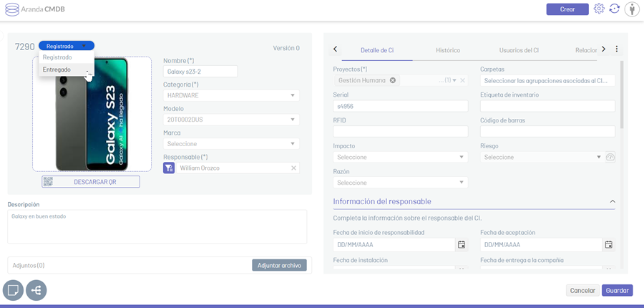
Task: Expand the Proyectos dropdown arrow
Action: pyautogui.click(x=454, y=80)
